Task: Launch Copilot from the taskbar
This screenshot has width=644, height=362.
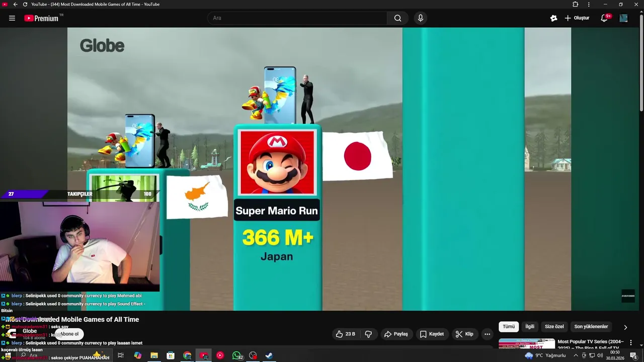Action: pyautogui.click(x=137, y=355)
